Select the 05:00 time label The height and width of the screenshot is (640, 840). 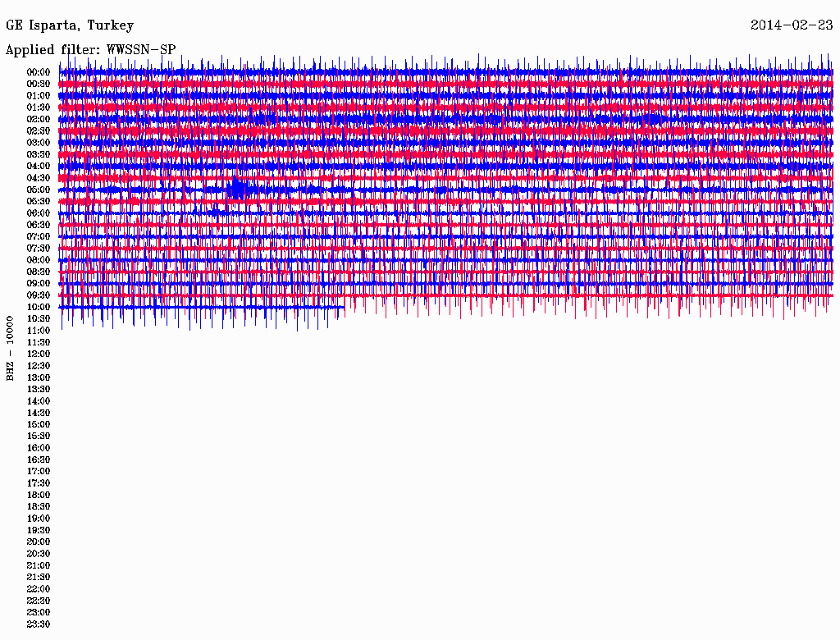click(39, 190)
